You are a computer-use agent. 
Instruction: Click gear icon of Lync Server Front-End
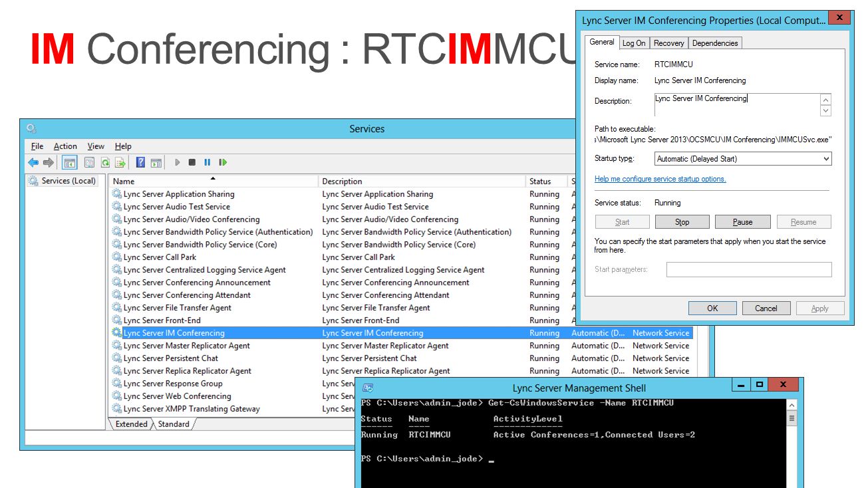point(117,320)
